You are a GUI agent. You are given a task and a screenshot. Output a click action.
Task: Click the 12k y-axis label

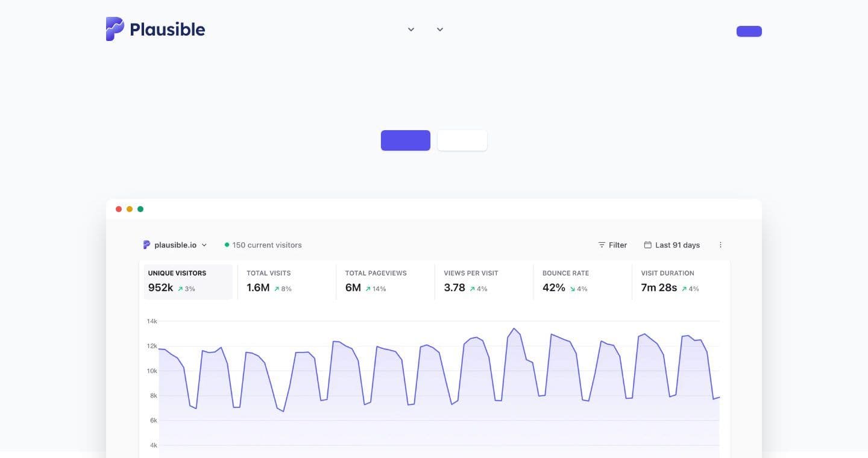152,346
